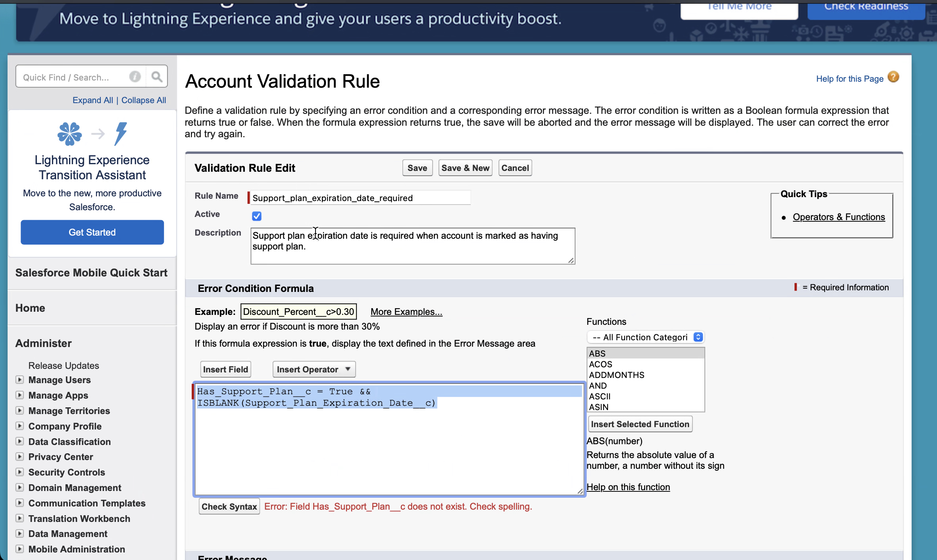Click the Lightning bolt icon in Transition Assistant
This screenshot has height=560, width=937.
[121, 134]
